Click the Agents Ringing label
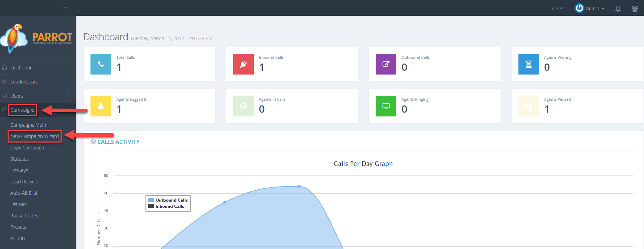Image resolution: width=644 pixels, height=249 pixels. [415, 99]
